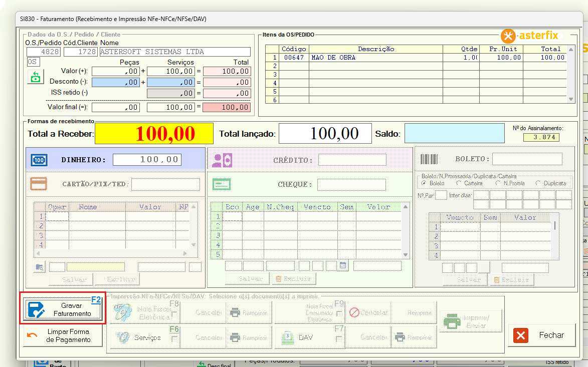Reprint the Nota Fiscal Eletrônica
The height and width of the screenshot is (367, 588).
(x=248, y=313)
